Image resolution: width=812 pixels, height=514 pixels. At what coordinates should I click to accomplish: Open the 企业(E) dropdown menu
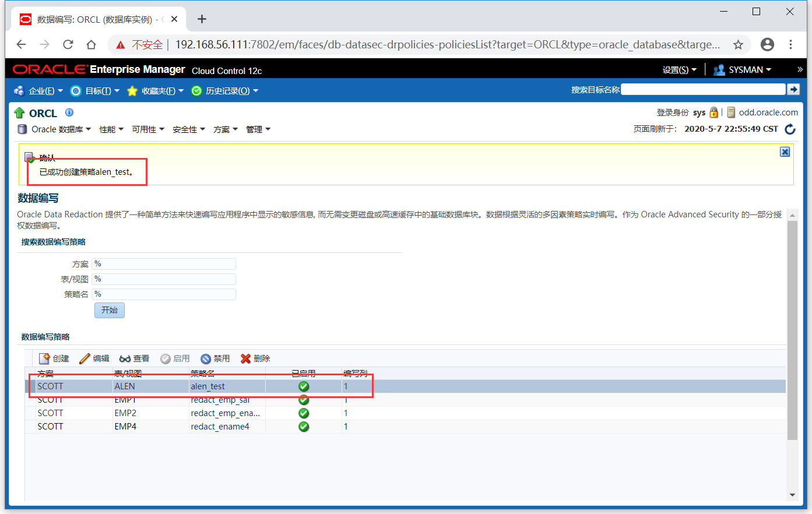pyautogui.click(x=38, y=91)
